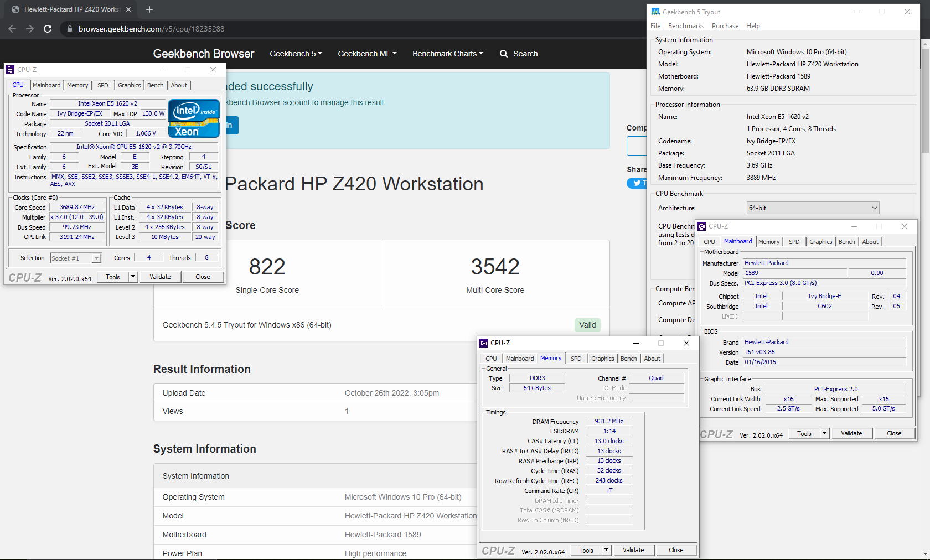The width and height of the screenshot is (930, 560).
Task: Click Tools button in CPU-Z Memory window
Action: pyautogui.click(x=586, y=550)
